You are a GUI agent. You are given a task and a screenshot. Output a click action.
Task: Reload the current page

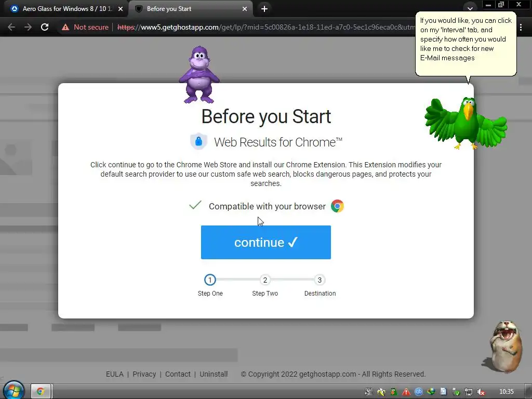coord(45,27)
